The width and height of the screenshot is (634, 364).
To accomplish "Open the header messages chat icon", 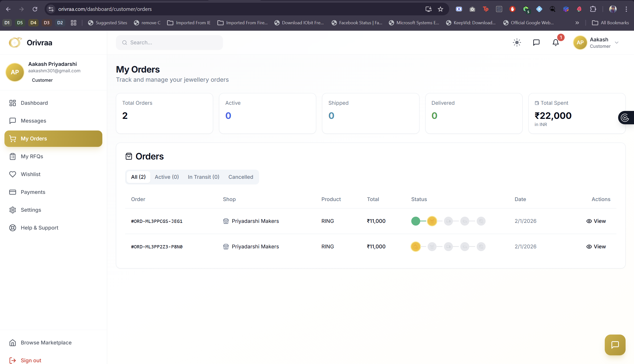I will tap(536, 43).
